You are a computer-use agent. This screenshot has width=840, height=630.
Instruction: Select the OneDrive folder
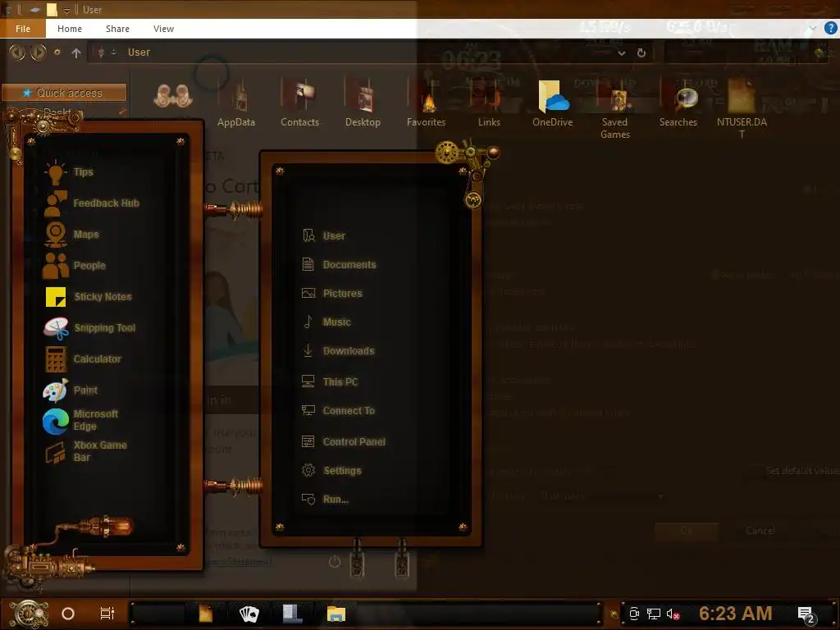coord(552,104)
